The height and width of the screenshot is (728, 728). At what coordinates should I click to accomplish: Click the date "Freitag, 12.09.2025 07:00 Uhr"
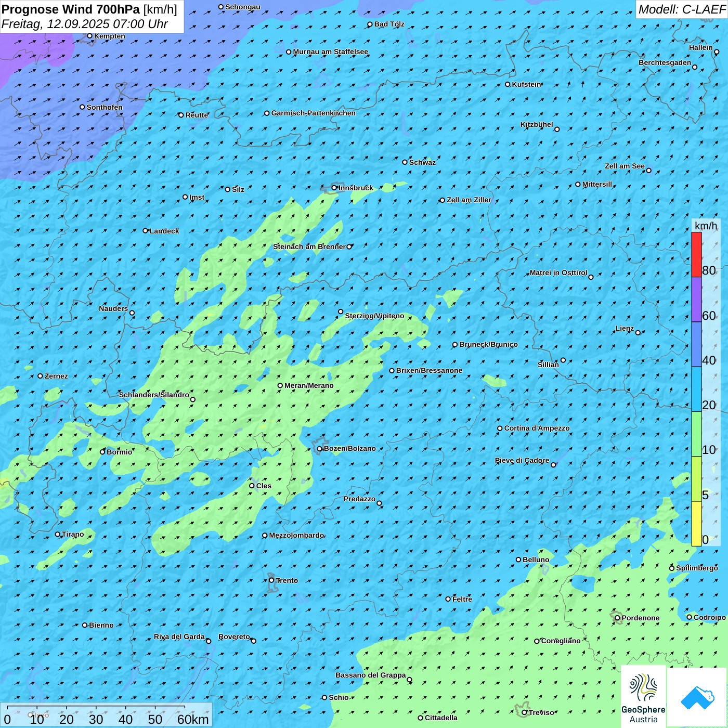click(x=85, y=24)
